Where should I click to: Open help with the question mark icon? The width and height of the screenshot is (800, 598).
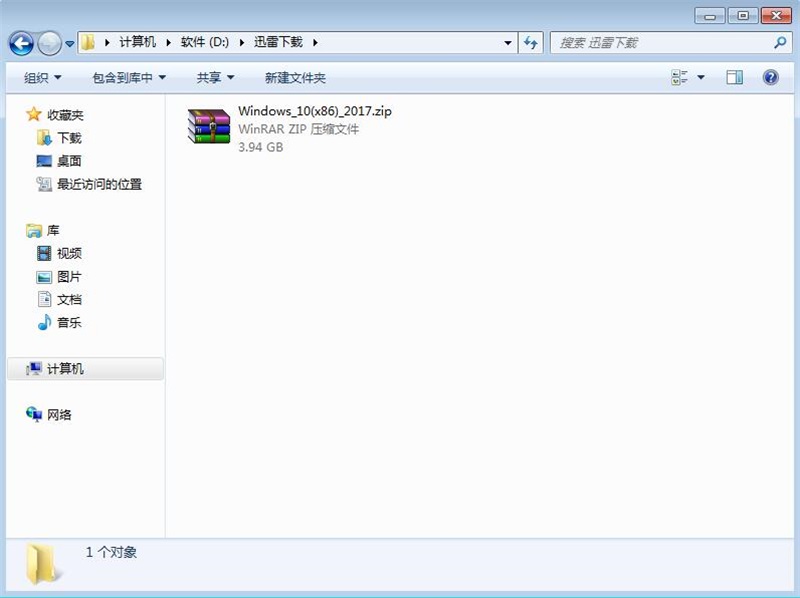click(x=770, y=78)
